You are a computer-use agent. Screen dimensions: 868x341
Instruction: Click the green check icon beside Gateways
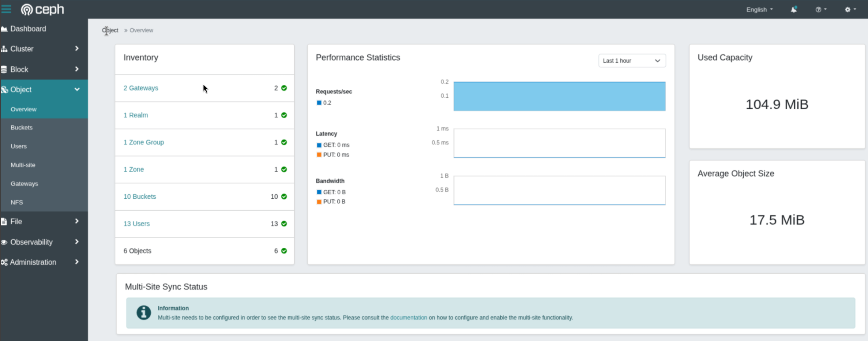point(284,88)
